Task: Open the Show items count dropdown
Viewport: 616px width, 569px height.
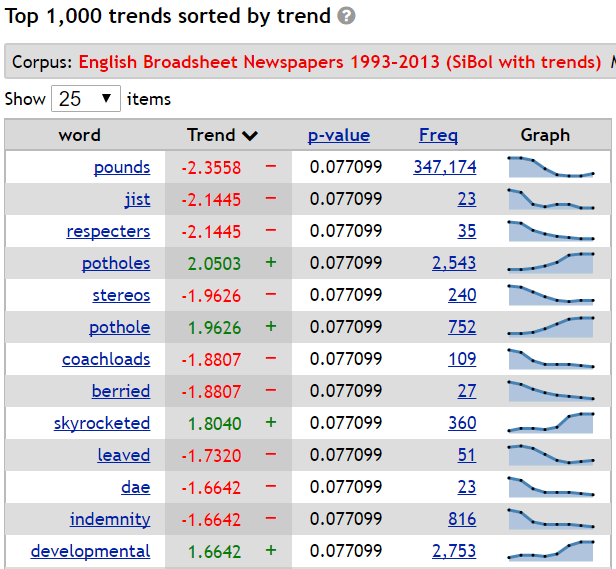Action: (85, 99)
